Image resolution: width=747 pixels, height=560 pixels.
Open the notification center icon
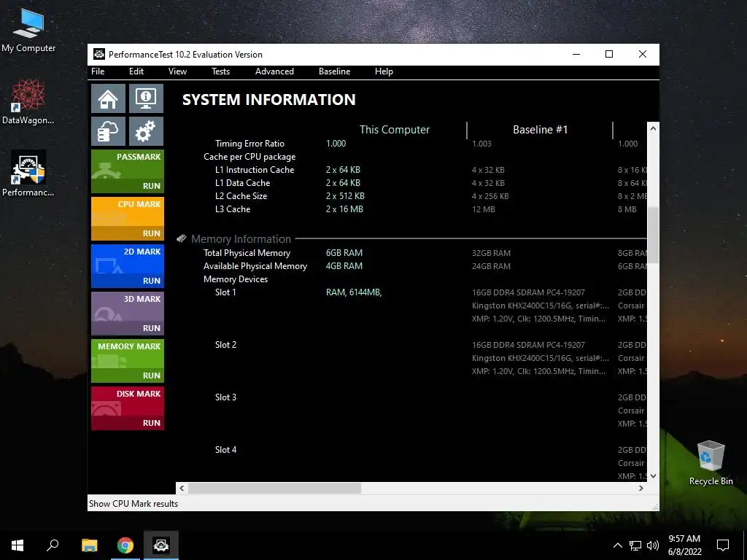coord(723,545)
